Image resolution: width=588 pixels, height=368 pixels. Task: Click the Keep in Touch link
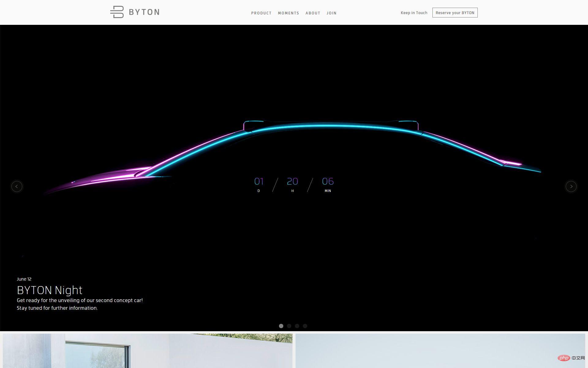tap(414, 13)
